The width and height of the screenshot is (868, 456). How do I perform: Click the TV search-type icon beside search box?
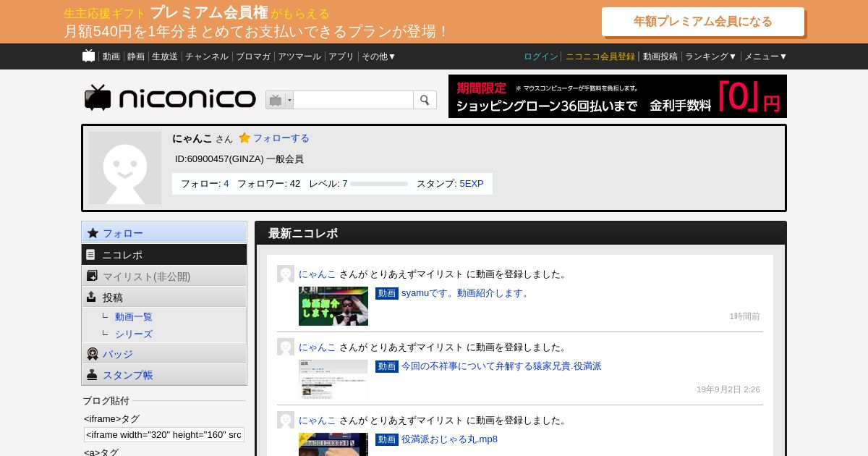click(275, 100)
